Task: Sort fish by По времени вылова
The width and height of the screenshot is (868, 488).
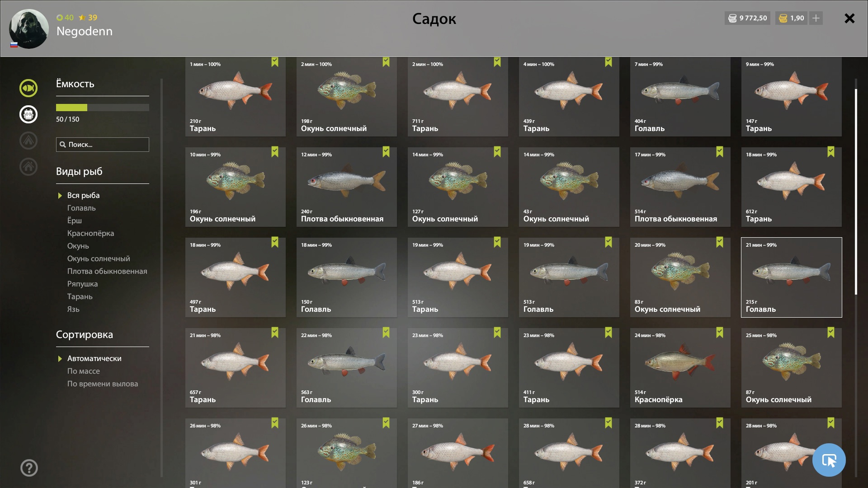Action: click(x=103, y=384)
